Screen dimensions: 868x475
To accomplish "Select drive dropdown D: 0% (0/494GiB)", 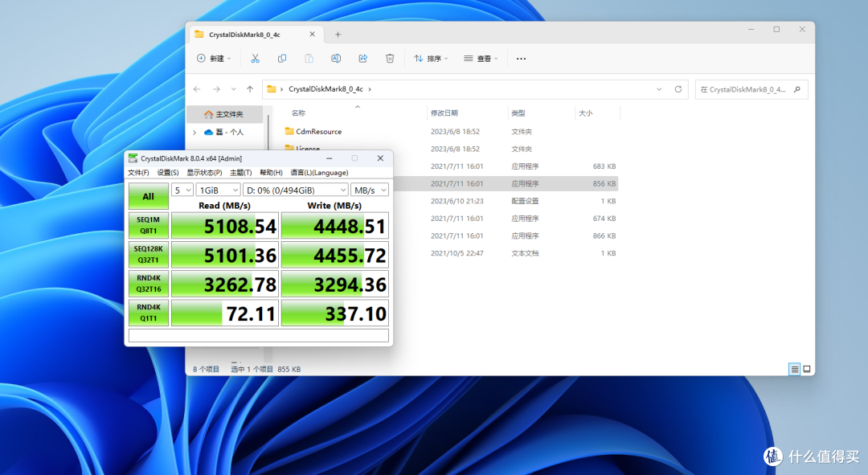I will 296,190.
